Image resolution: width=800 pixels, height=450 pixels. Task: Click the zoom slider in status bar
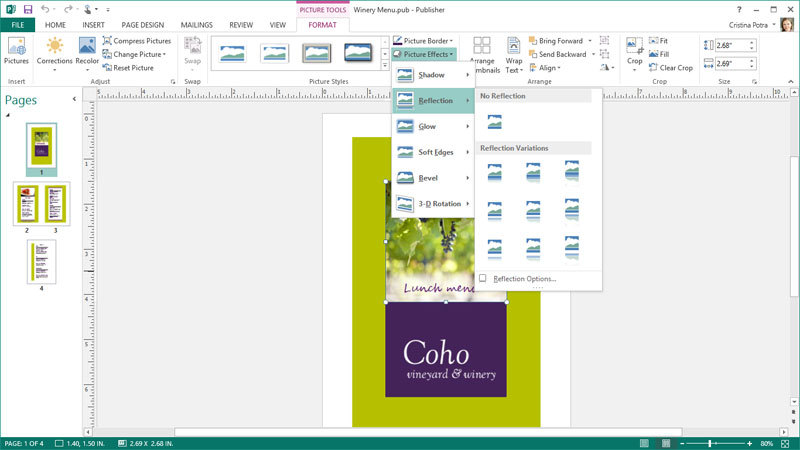click(x=711, y=443)
